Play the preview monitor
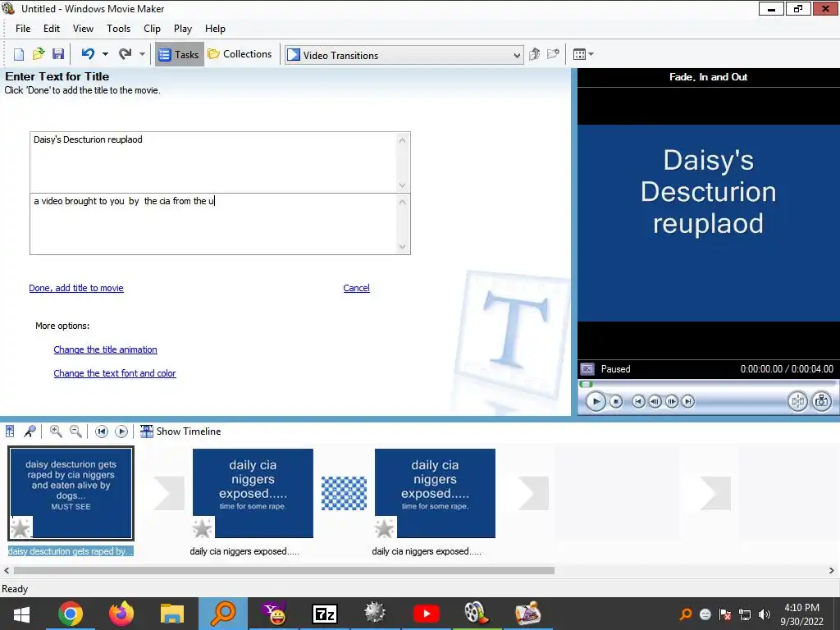This screenshot has width=840, height=630. (596, 401)
